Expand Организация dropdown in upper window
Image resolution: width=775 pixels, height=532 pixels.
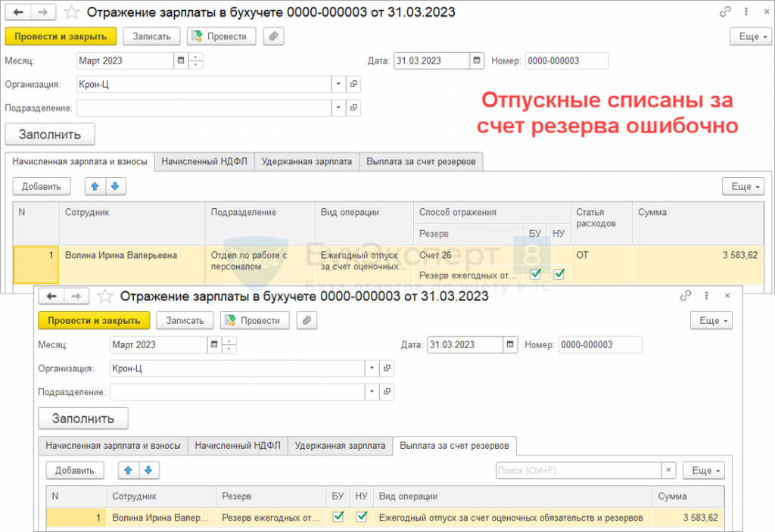(x=338, y=84)
